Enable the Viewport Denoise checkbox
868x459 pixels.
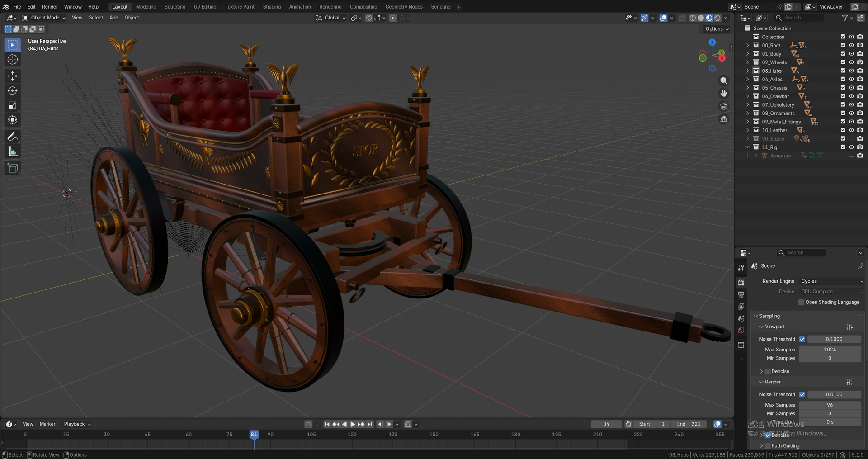(768, 371)
